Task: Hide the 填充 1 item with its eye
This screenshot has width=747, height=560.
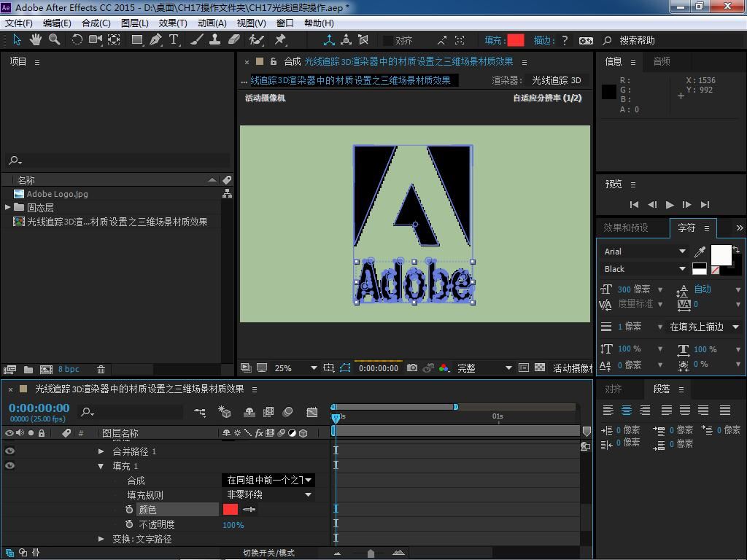Action: pyautogui.click(x=9, y=466)
